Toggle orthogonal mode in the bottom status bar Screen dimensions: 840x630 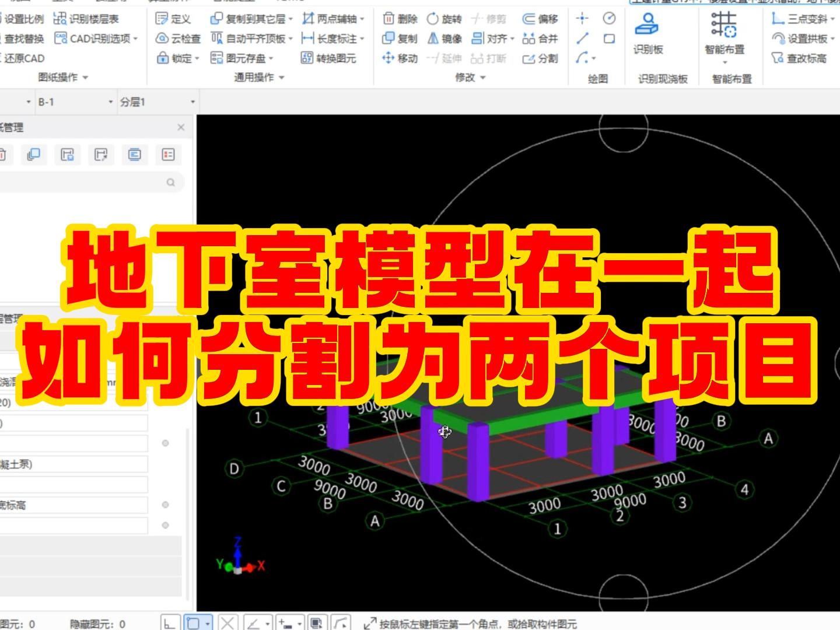click(x=170, y=622)
